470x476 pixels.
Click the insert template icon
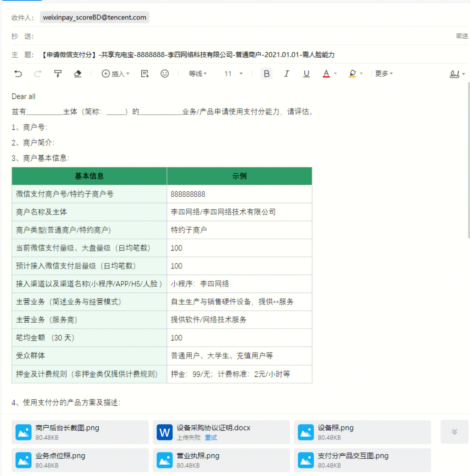145,74
